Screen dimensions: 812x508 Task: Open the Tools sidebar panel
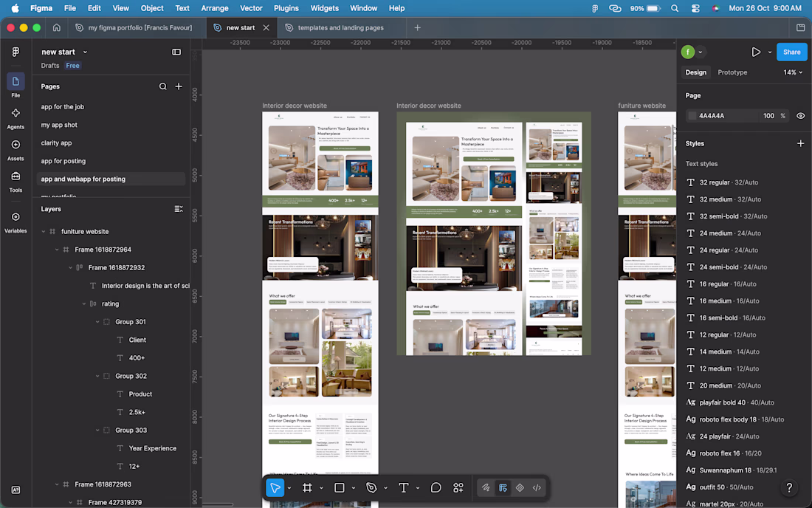(x=16, y=182)
